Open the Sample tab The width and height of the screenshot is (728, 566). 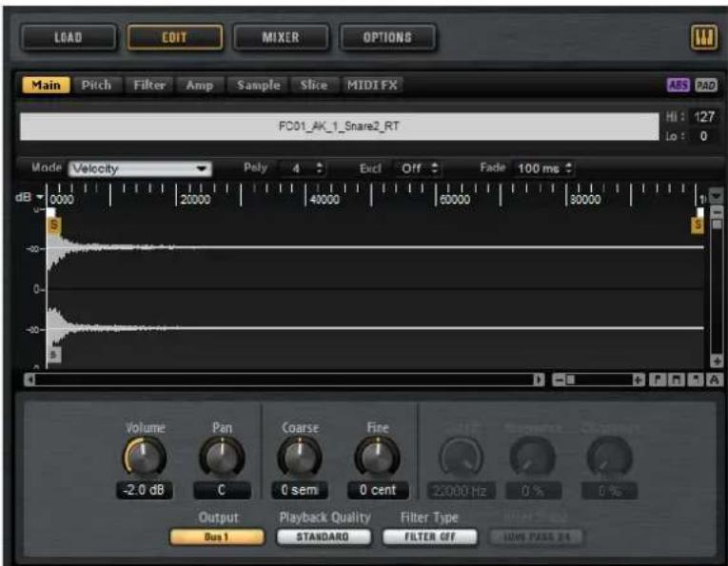258,85
